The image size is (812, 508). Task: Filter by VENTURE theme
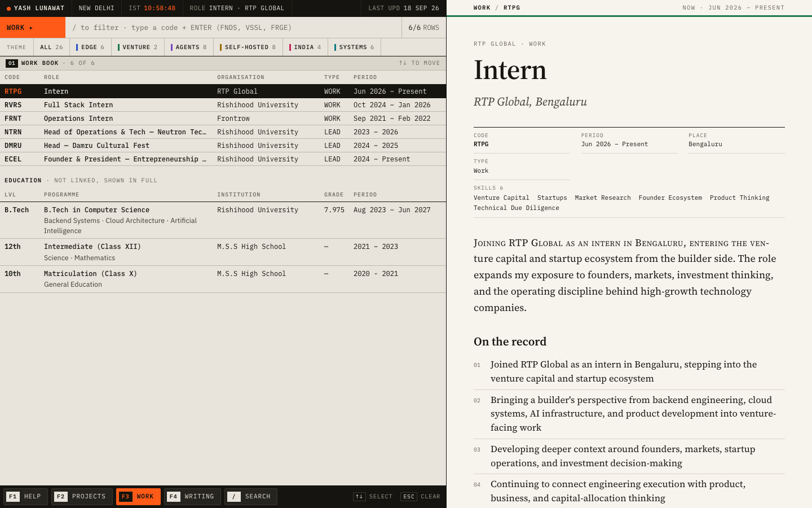point(138,47)
